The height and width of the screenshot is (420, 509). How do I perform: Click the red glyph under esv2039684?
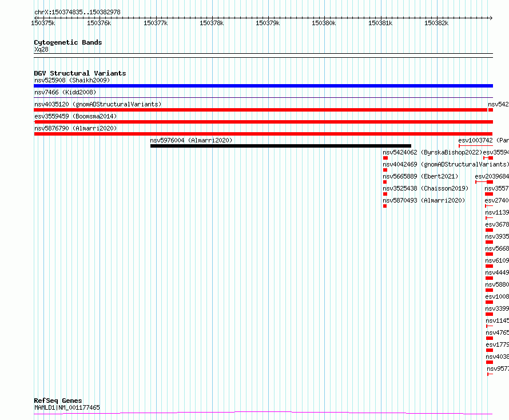click(484, 182)
